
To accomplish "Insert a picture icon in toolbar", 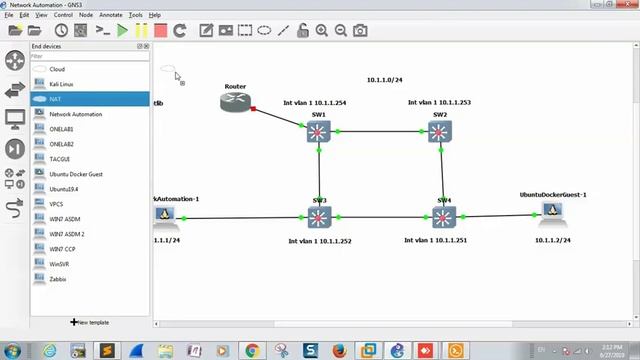I will click(226, 30).
